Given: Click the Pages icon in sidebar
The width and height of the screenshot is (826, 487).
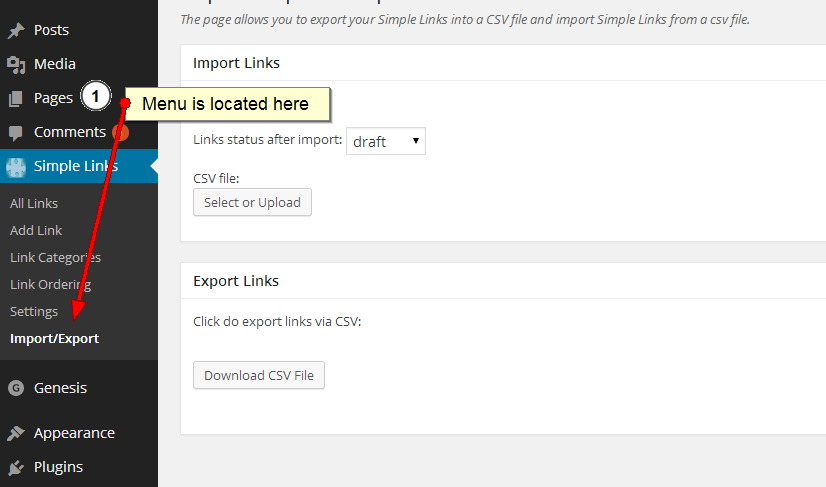Looking at the screenshot, I should pos(16,99).
